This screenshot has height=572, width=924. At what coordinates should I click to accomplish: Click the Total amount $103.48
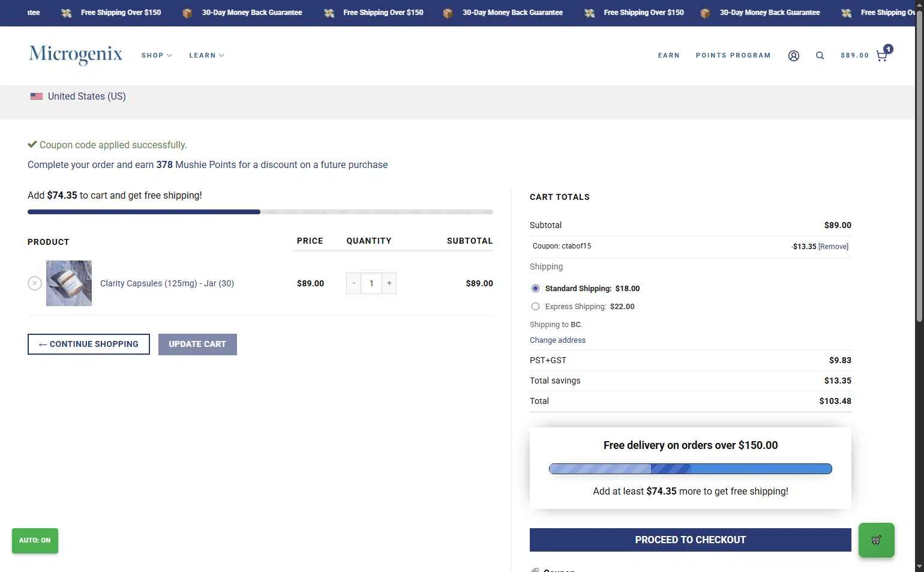835,401
